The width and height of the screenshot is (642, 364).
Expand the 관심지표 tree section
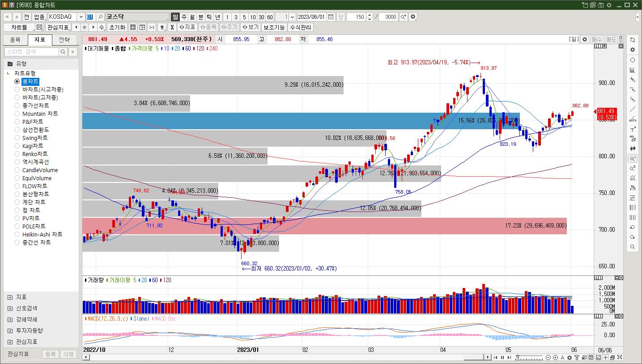10,342
